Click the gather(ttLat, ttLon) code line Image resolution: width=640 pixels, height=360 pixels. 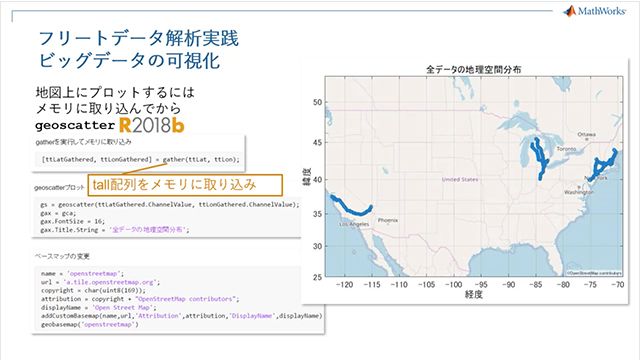click(141, 160)
